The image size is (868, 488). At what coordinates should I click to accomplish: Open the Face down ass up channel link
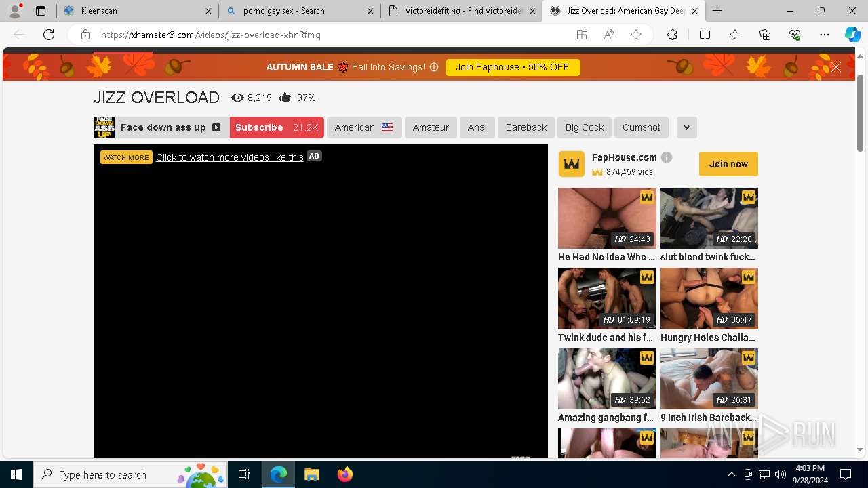click(163, 127)
